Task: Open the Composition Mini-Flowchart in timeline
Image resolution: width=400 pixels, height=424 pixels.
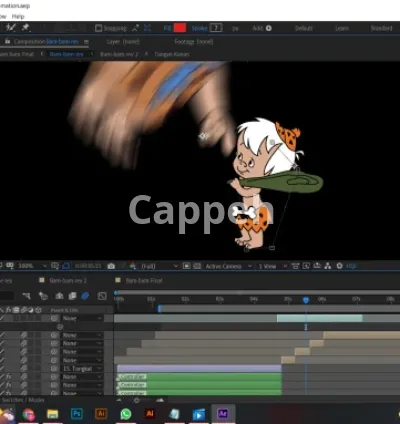Action: click(26, 296)
